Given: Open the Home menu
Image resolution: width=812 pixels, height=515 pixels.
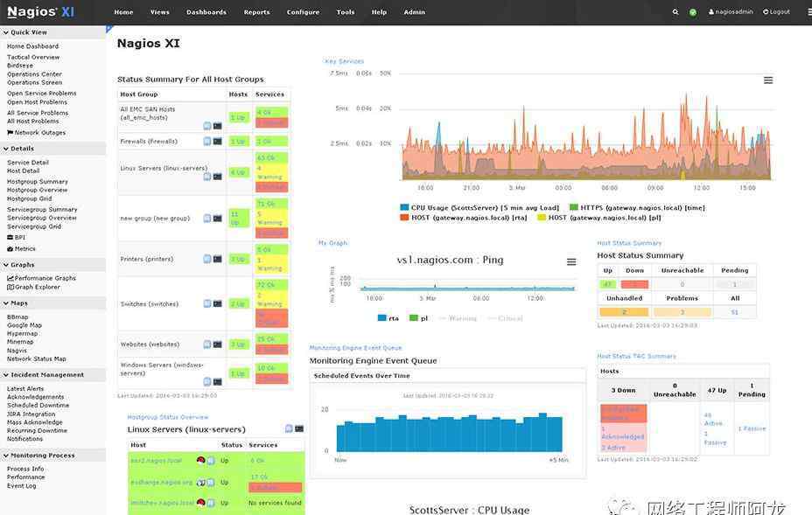Looking at the screenshot, I should [123, 12].
